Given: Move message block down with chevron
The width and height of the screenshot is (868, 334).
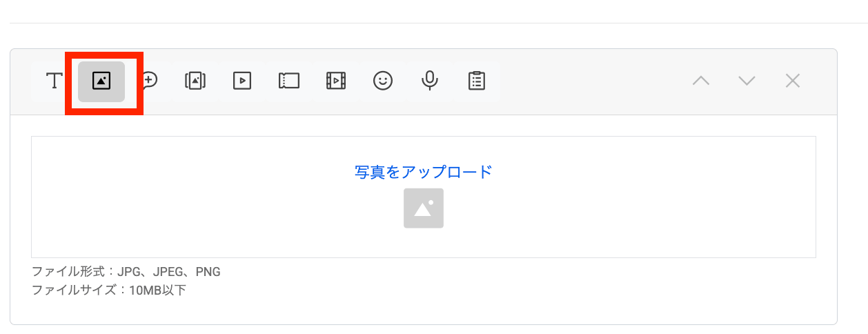Looking at the screenshot, I should pos(747,81).
